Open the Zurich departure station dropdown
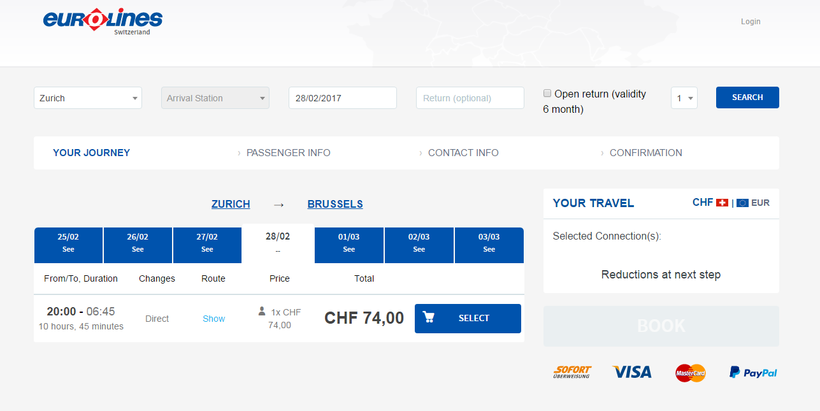The image size is (820, 411). 89,98
